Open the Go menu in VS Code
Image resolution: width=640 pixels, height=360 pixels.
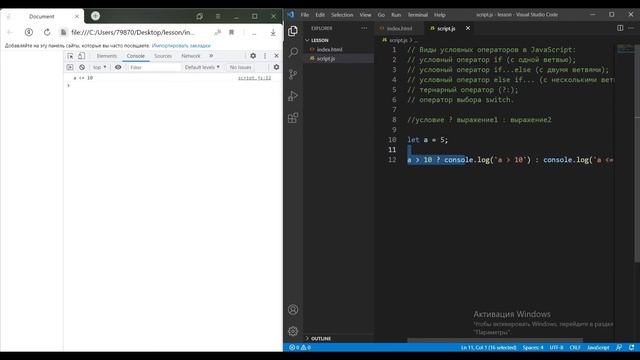pos(381,15)
